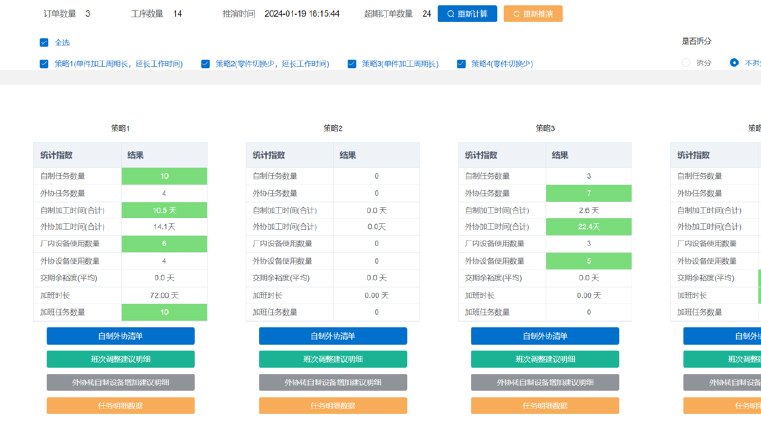Open 外协转自制设备增加建议明细 under 策略1

tap(120, 383)
